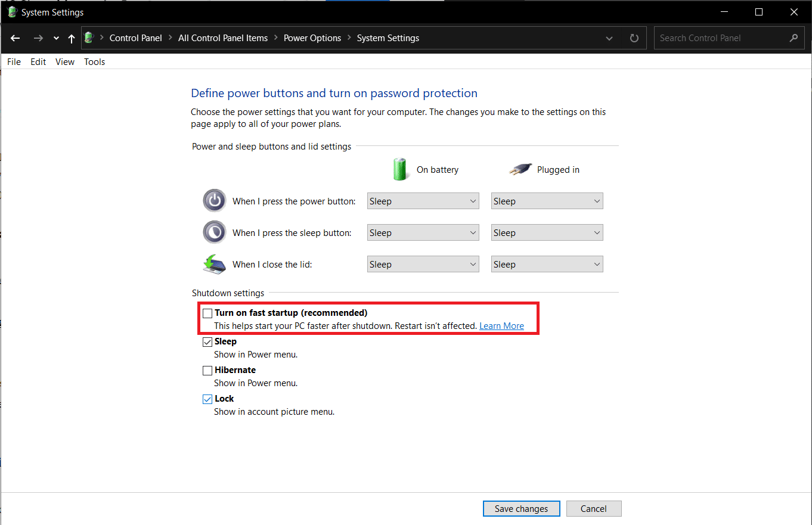The image size is (812, 525).
Task: Click 'Power and sleep buttons and lid settings' label
Action: (x=272, y=147)
